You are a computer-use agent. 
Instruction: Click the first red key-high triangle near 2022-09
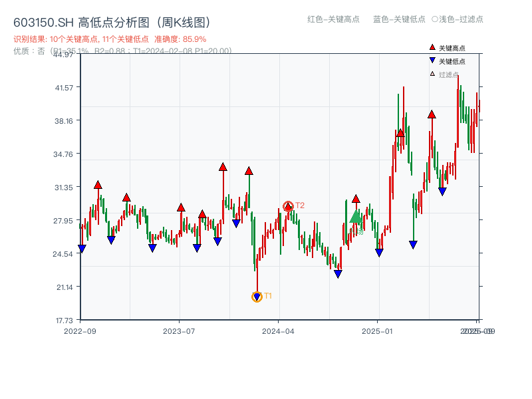tap(98, 184)
